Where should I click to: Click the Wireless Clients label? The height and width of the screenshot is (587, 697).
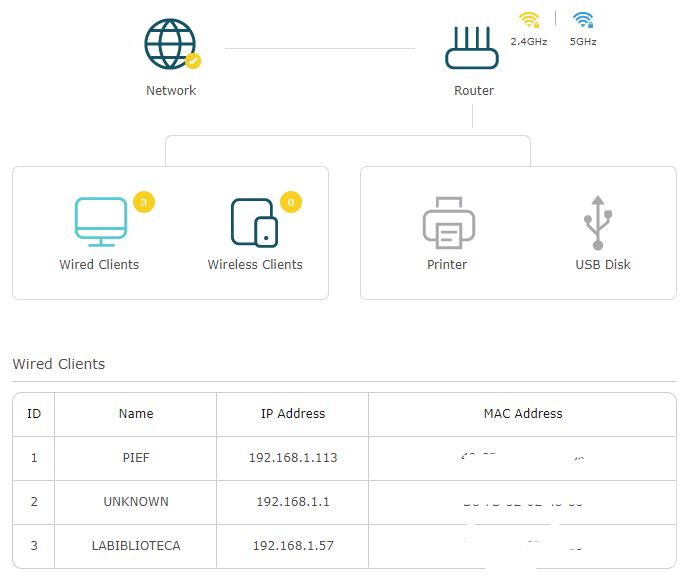pyautogui.click(x=255, y=265)
